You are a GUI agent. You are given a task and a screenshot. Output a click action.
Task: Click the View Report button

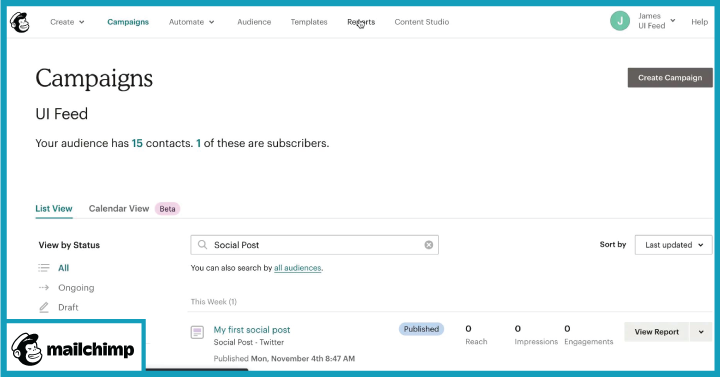click(x=656, y=332)
